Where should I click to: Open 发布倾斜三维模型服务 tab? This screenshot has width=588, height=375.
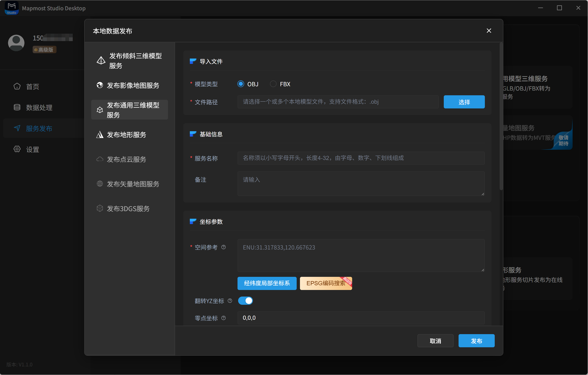click(x=130, y=61)
